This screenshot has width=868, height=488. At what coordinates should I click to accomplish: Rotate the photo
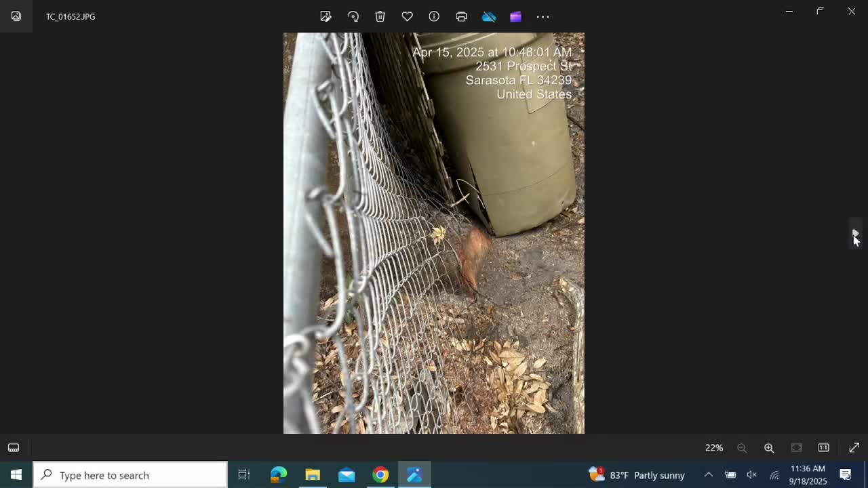click(x=353, y=16)
